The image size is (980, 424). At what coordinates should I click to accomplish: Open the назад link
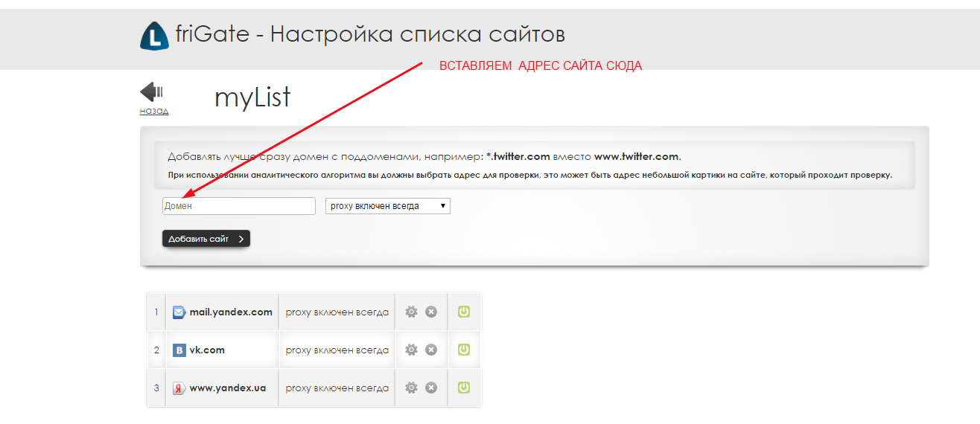coord(154,111)
